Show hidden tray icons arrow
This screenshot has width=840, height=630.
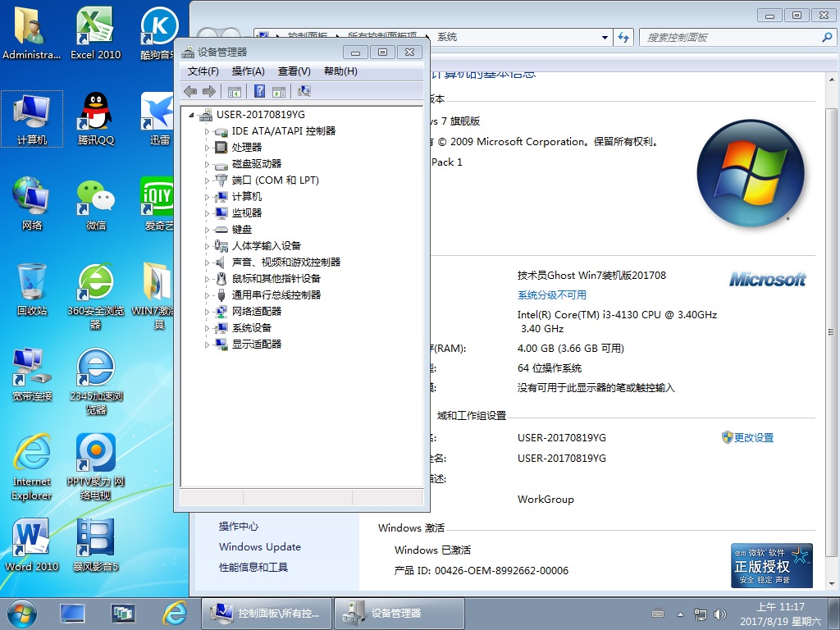pyautogui.click(x=680, y=614)
